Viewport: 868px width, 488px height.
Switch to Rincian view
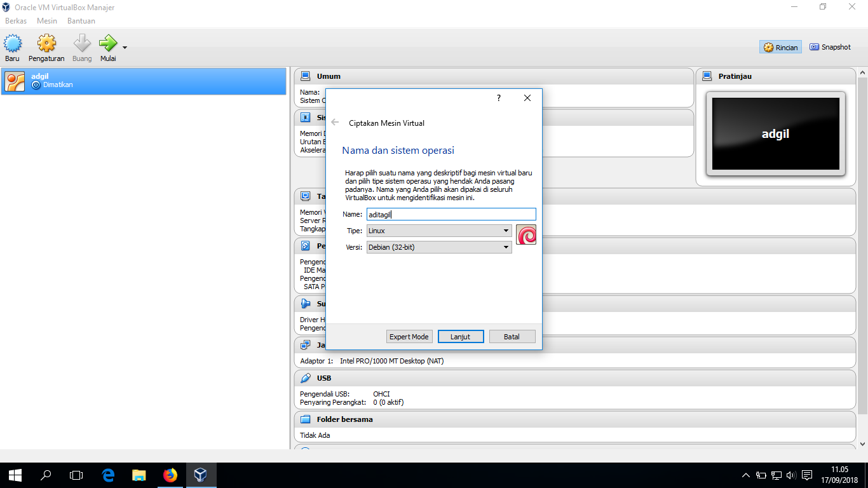pyautogui.click(x=780, y=46)
